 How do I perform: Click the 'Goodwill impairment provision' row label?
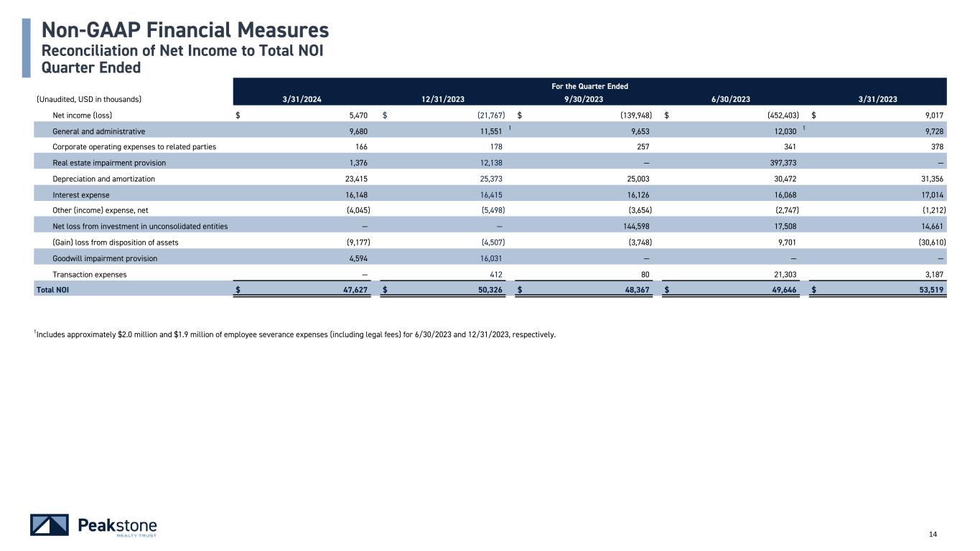point(104,258)
